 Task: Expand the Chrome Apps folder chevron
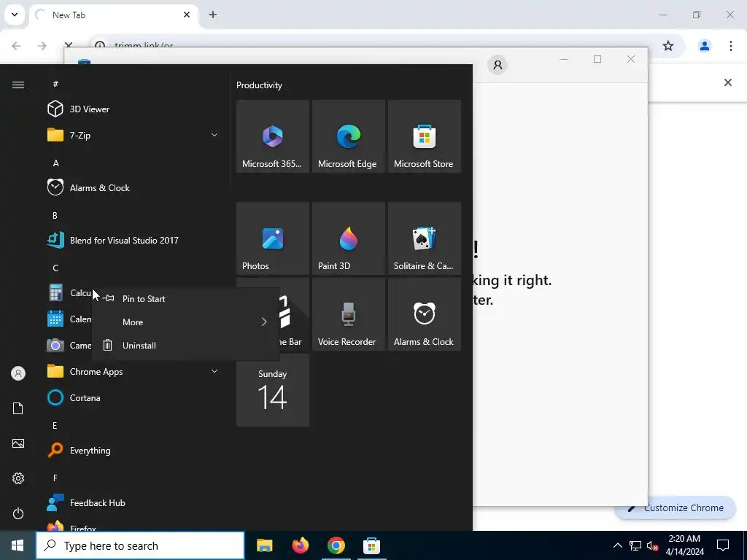[214, 371]
